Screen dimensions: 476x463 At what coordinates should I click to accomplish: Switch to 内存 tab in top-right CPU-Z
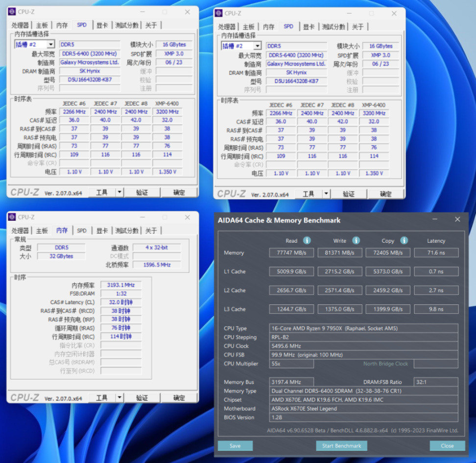coord(269,27)
